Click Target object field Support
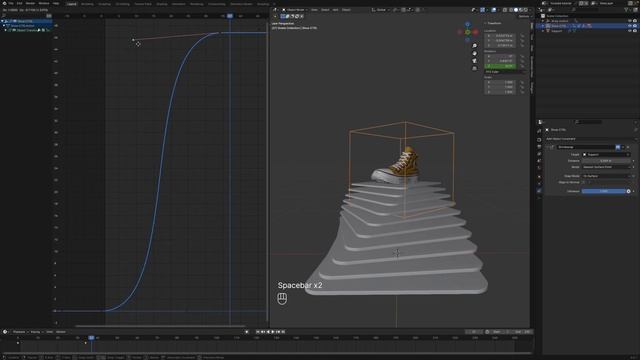This screenshot has height=360, width=640. pyautogui.click(x=606, y=155)
